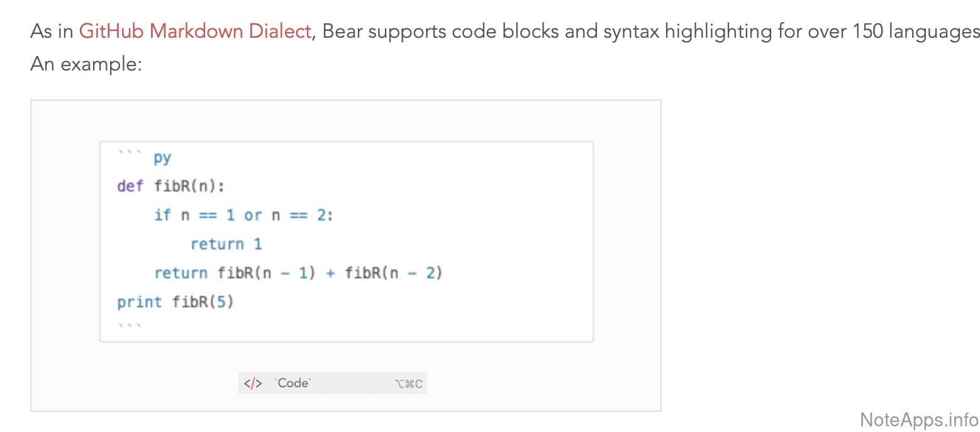Click the closing backticks of the code block
980x432 pixels.
(130, 326)
